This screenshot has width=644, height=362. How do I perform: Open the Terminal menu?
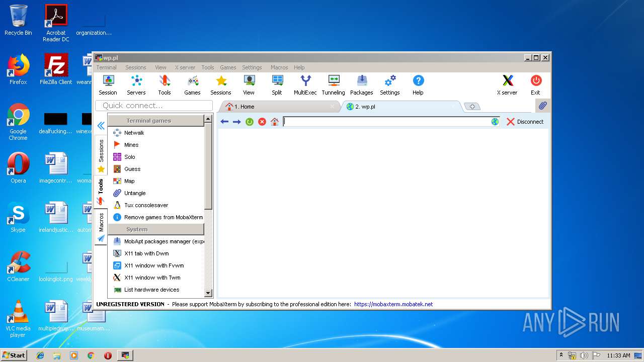106,67
